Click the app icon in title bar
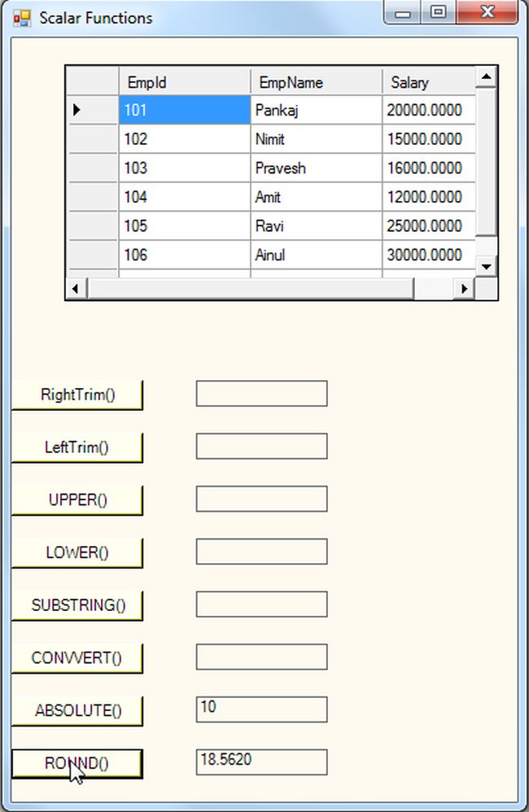 pos(21,17)
